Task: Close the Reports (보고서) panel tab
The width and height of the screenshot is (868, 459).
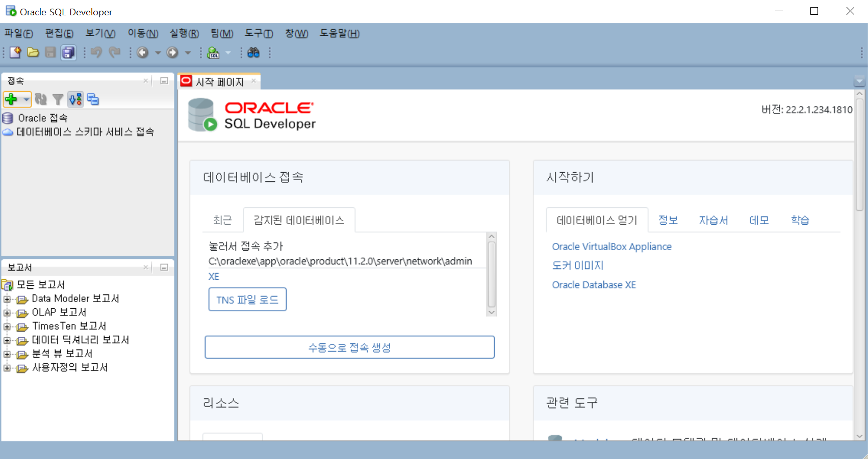Action: point(146,267)
